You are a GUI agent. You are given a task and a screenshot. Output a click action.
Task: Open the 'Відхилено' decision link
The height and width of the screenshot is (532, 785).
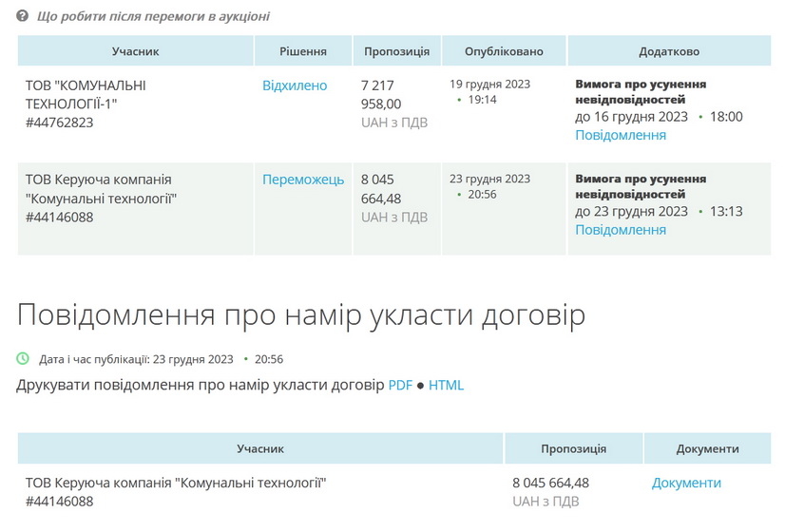[295, 85]
